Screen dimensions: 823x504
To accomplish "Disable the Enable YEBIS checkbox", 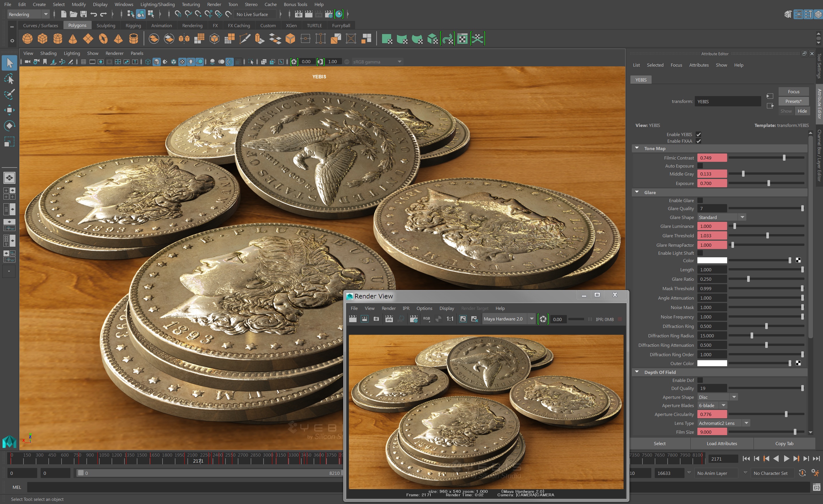I will pyautogui.click(x=699, y=135).
